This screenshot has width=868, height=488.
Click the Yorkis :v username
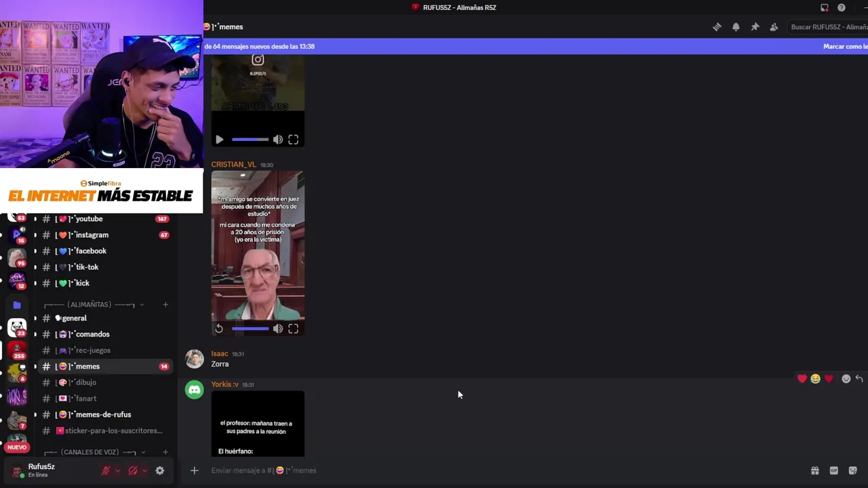(224, 384)
